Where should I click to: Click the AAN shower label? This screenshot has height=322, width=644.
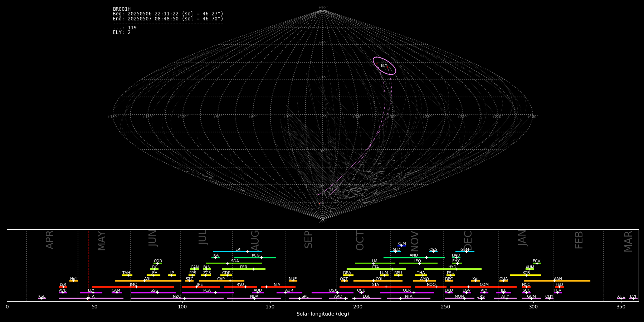pyautogui.click(x=558, y=279)
